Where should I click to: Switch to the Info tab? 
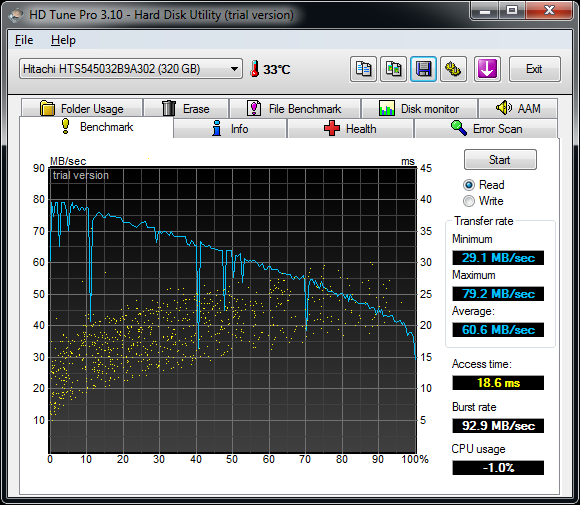pos(230,129)
